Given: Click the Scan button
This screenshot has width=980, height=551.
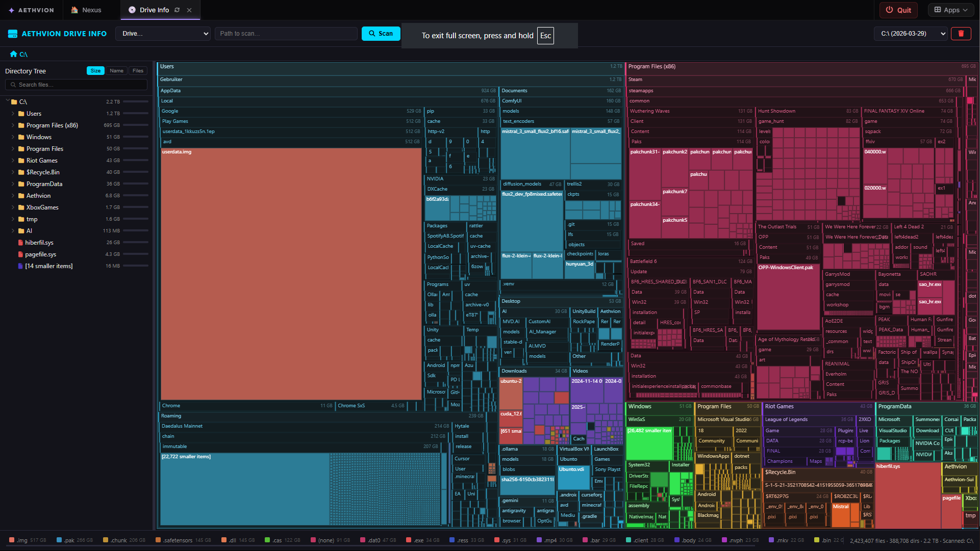Looking at the screenshot, I should tap(381, 34).
